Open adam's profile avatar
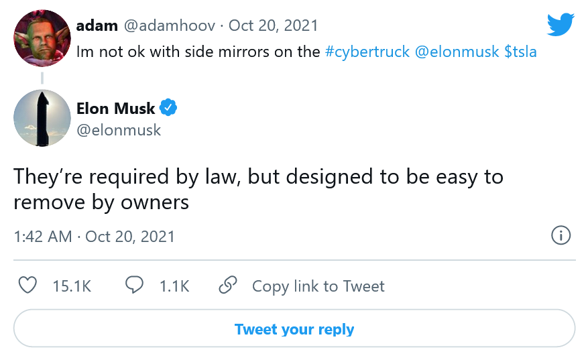Screen dimensions: 588x364 [42, 38]
